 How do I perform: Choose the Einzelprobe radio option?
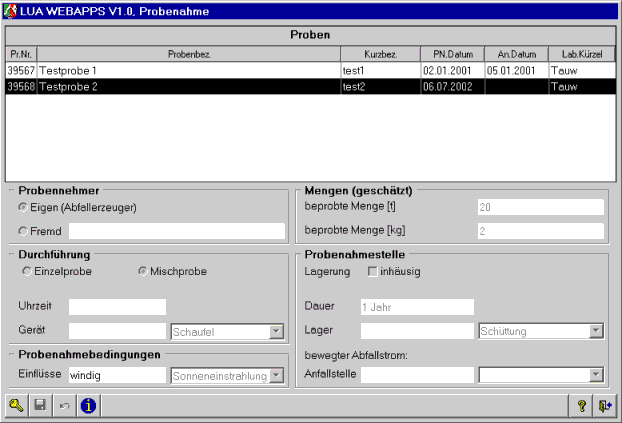click(27, 271)
